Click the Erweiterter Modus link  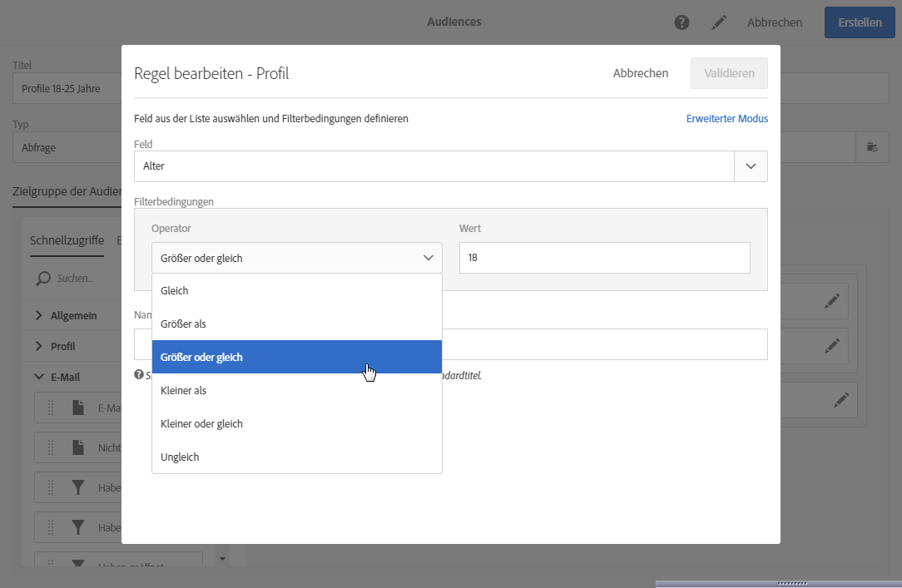coord(726,119)
